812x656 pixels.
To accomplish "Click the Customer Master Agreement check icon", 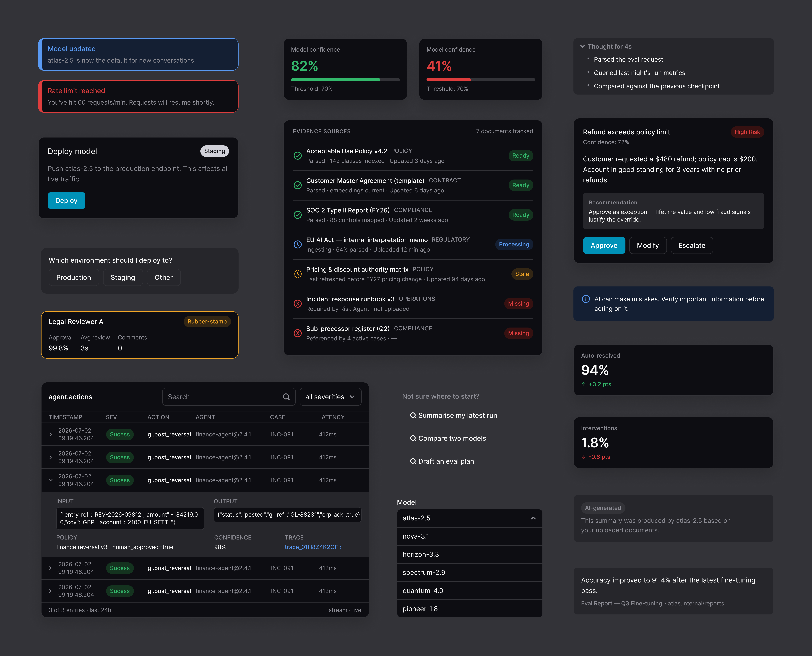I will tap(297, 185).
